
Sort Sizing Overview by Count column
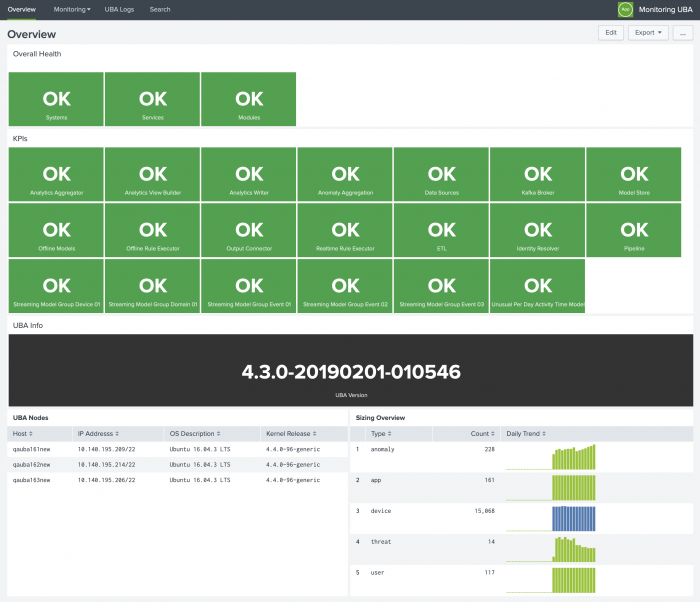click(x=483, y=434)
